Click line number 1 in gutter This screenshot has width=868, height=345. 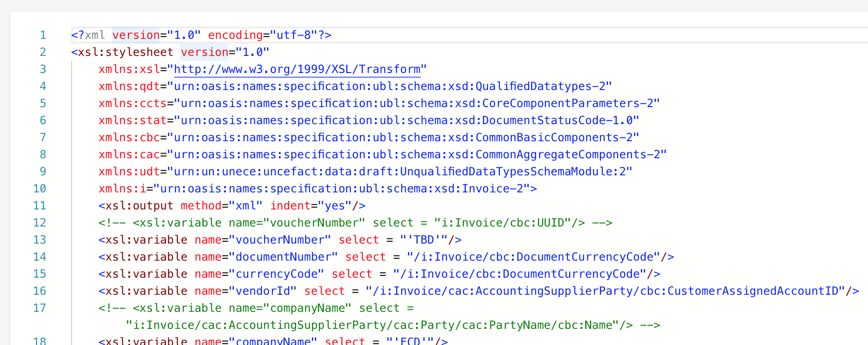pyautogui.click(x=43, y=35)
